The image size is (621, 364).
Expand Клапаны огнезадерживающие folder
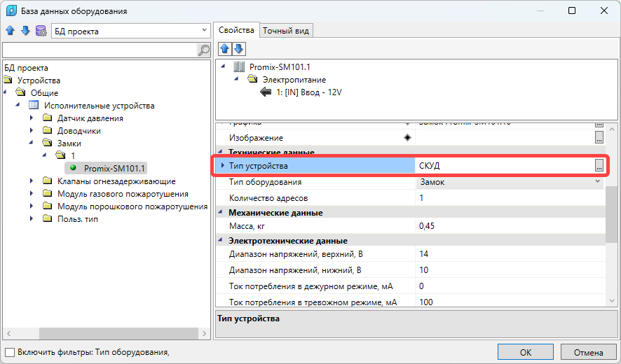32,181
